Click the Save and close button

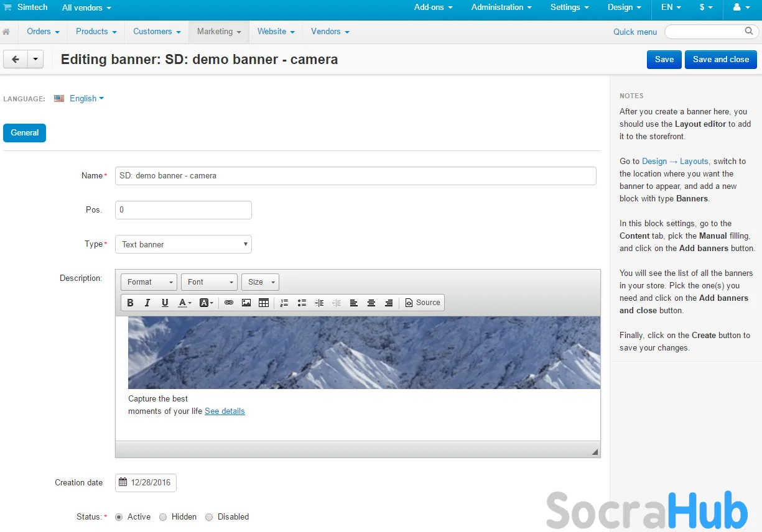pyautogui.click(x=720, y=60)
